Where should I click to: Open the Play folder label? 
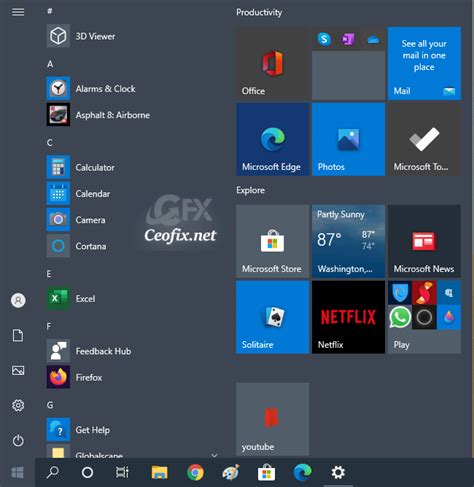tap(401, 345)
